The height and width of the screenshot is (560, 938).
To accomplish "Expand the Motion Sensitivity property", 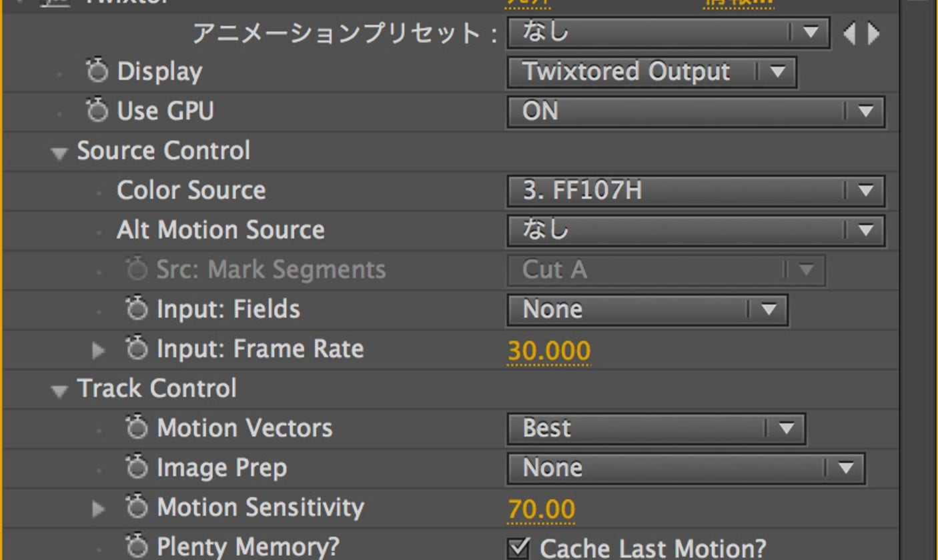I will click(x=99, y=509).
